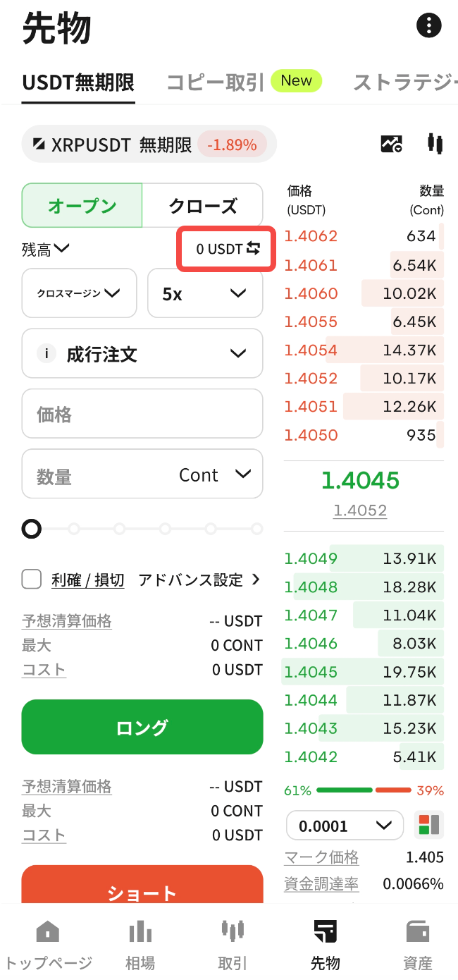Click the last point of quantity slider

point(257,528)
